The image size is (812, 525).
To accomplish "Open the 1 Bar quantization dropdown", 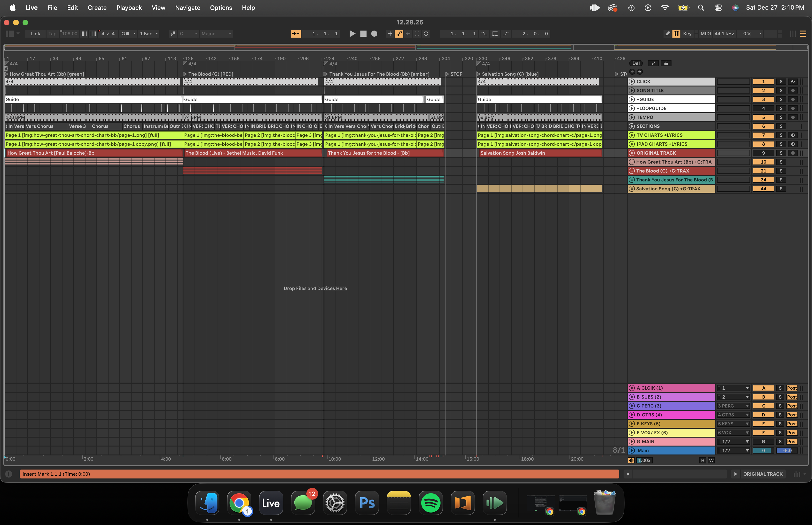I will pos(149,33).
